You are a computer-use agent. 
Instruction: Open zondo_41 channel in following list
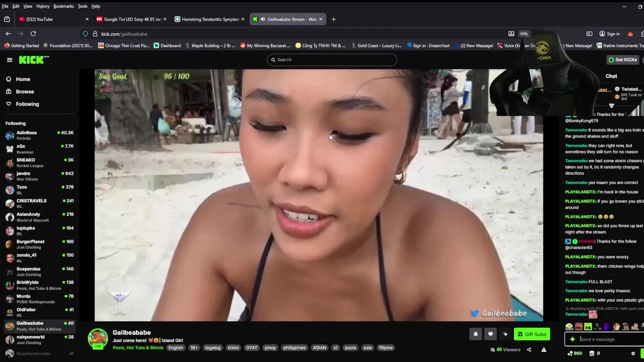point(39,257)
